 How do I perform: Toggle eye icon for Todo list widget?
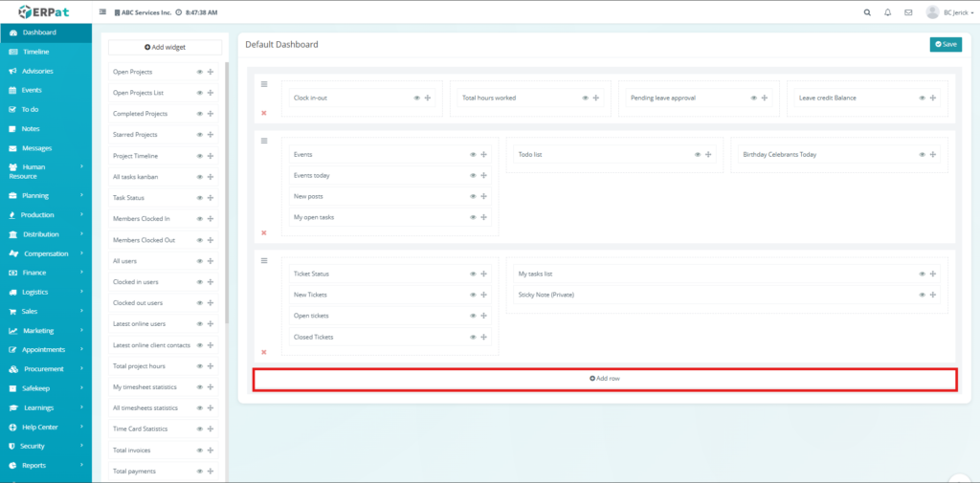[x=696, y=154]
